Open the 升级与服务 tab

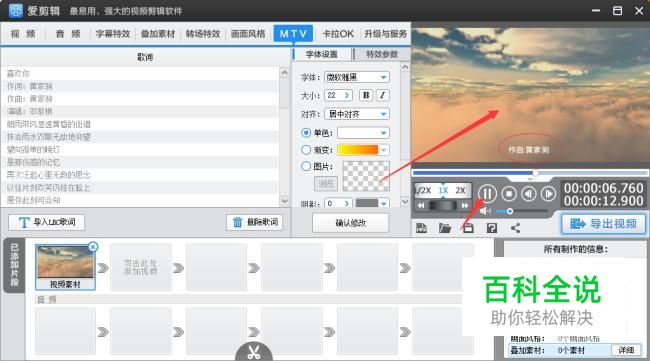click(386, 34)
